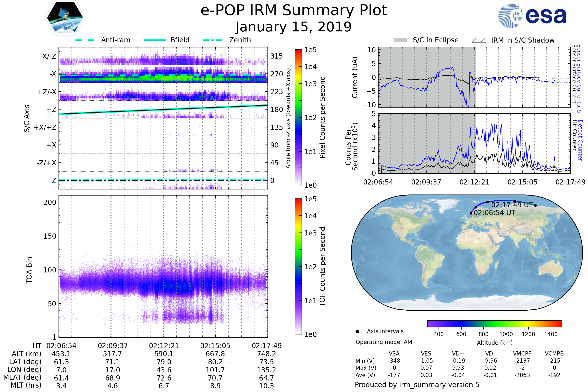Click the TOA Bin axis label
This screenshot has width=588, height=392.
(29, 270)
